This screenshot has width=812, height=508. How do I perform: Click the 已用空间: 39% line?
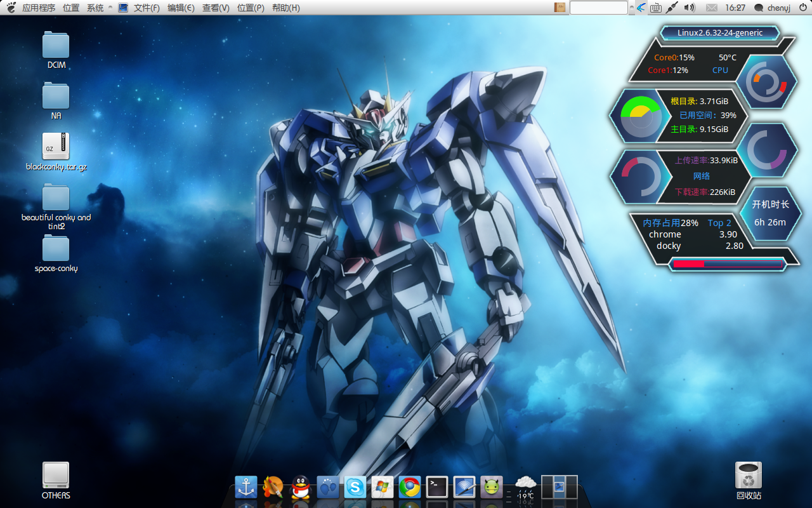click(708, 115)
